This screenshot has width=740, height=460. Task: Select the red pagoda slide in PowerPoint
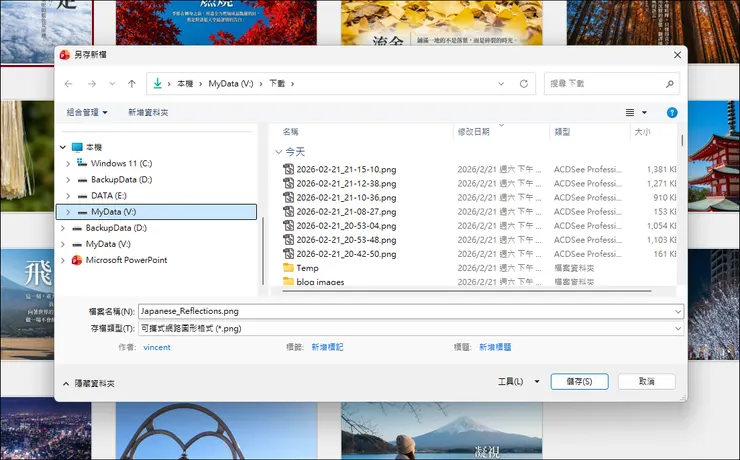click(714, 156)
